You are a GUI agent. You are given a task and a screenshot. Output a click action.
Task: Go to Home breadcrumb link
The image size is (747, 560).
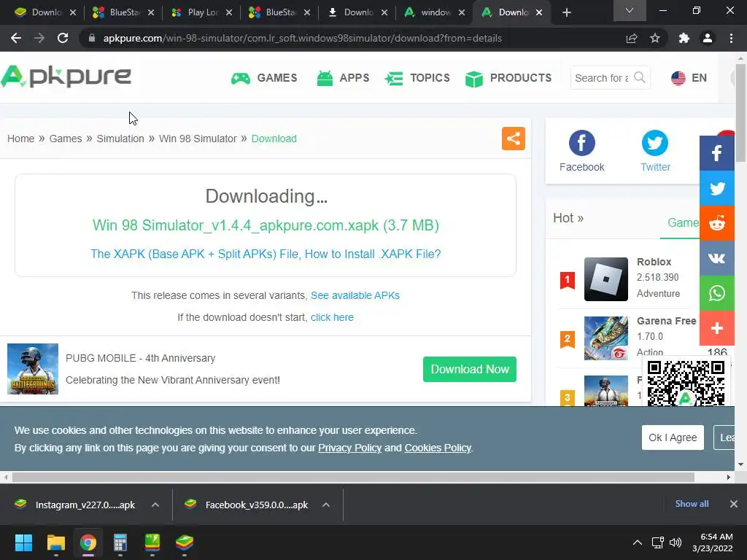tap(21, 139)
